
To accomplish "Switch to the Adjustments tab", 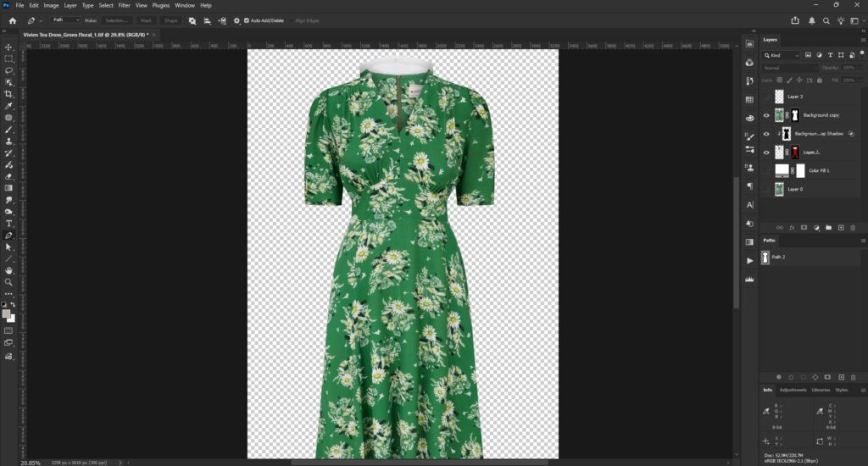I will (793, 391).
